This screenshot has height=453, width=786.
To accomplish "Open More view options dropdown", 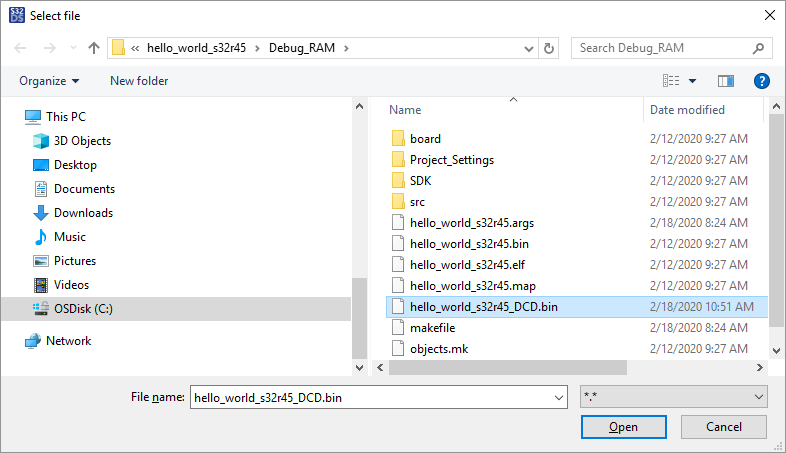I will (x=692, y=81).
